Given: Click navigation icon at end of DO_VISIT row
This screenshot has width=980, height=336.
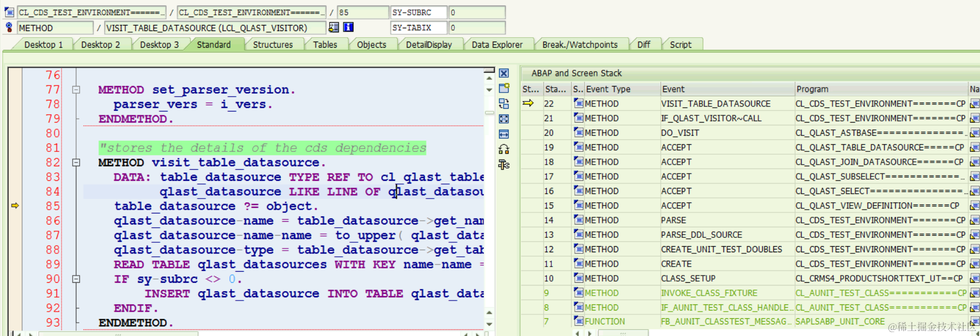Looking at the screenshot, I should click(974, 133).
